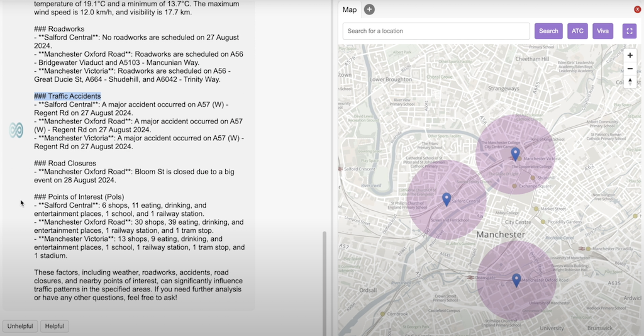Click the Strangeways label on map
The height and width of the screenshot is (336, 644).
coord(504,88)
